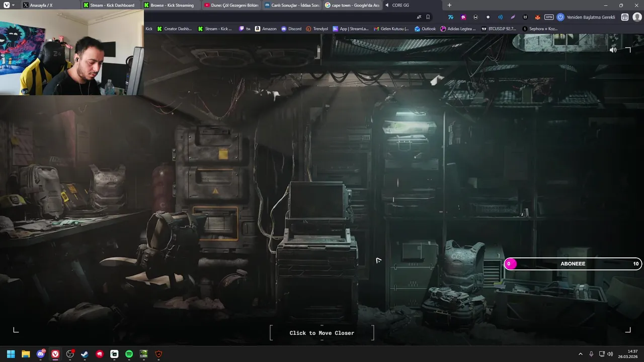Open the Twitch 'tw' bookmark

coord(245,29)
